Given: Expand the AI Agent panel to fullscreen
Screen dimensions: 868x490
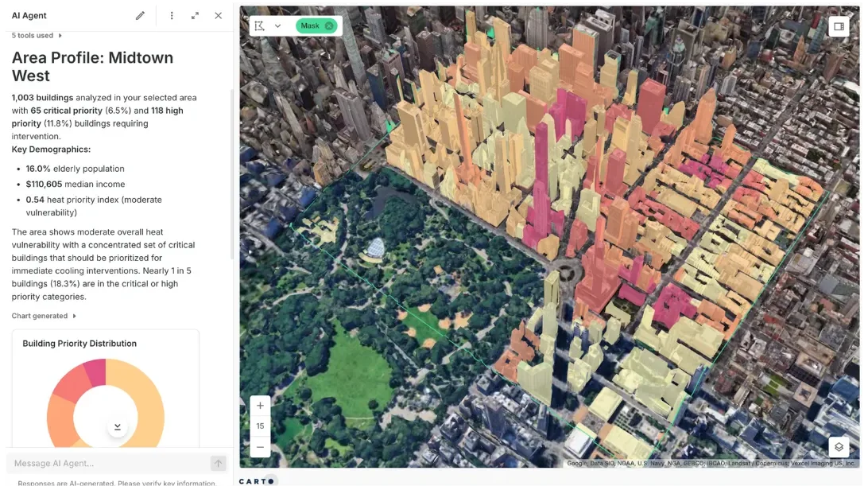Looking at the screenshot, I should (x=195, y=15).
